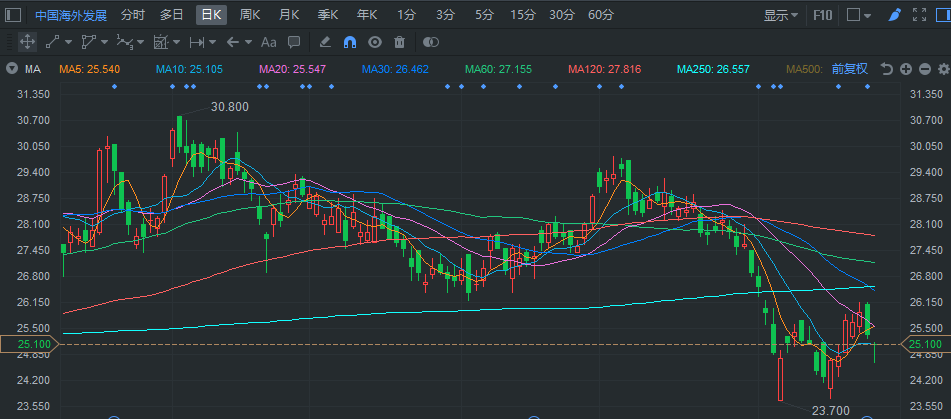Toggle the right sidebar panel icon
Viewport: 951px width, 419px height.
pyautogui.click(x=943, y=15)
